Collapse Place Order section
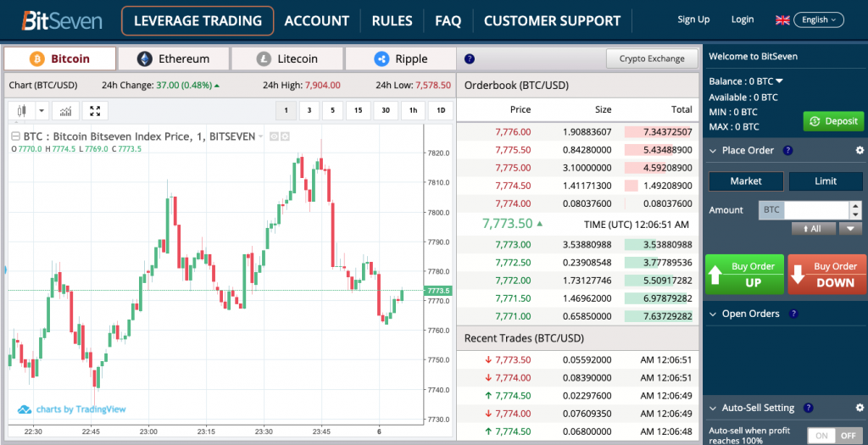 [x=713, y=151]
